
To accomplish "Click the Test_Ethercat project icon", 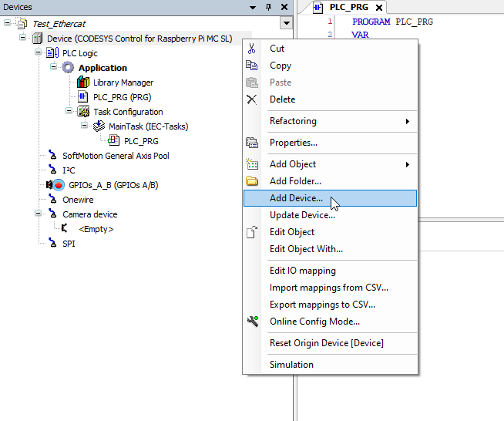I will click(x=22, y=24).
